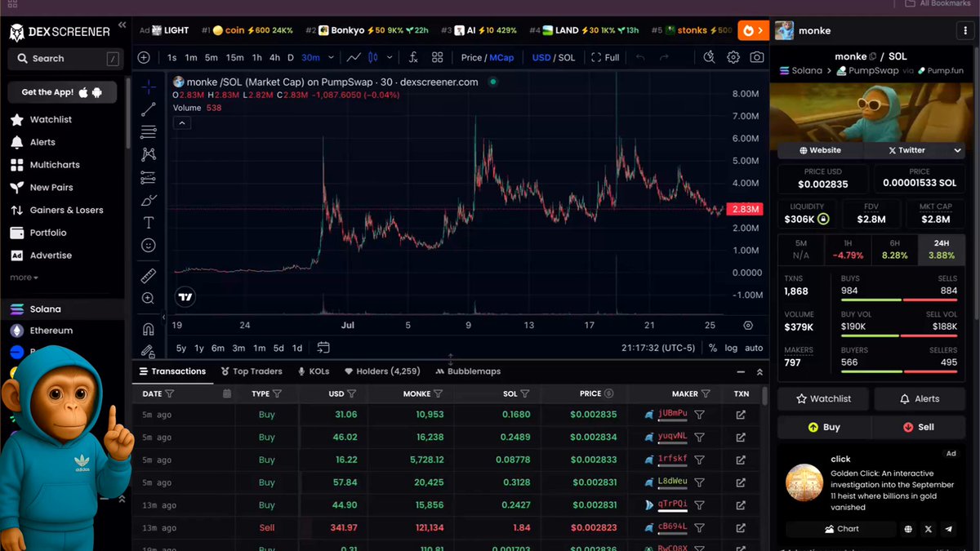
Task: Expand the chart type dropdown arrow
Action: (390, 58)
